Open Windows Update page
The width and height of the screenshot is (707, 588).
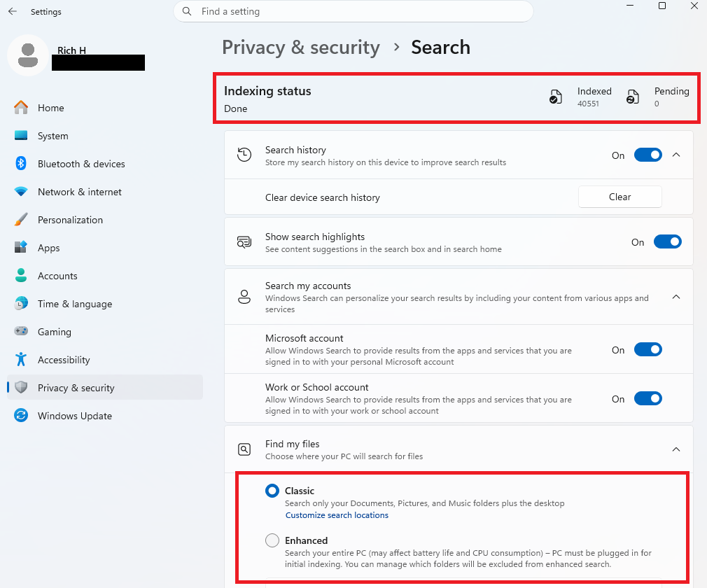click(x=104, y=416)
